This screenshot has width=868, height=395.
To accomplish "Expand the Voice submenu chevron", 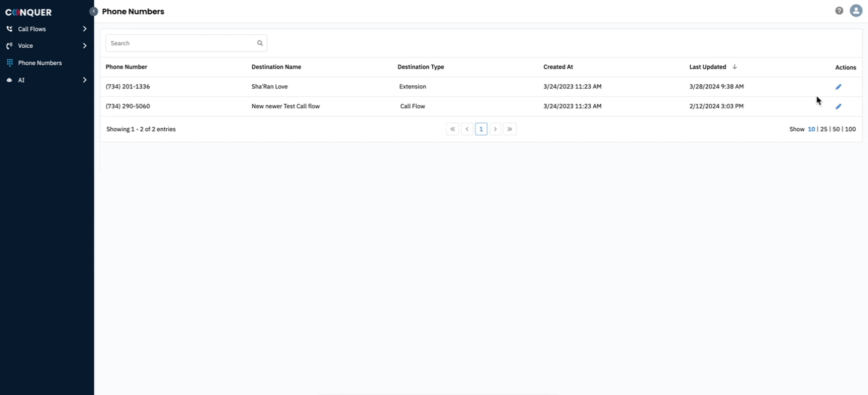I will pos(84,46).
